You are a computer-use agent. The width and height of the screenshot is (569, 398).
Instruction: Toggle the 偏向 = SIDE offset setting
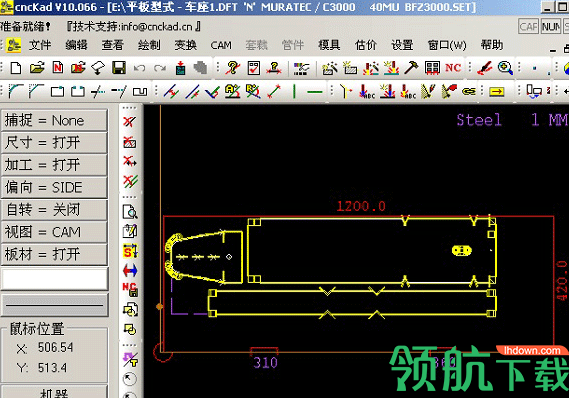pos(54,187)
